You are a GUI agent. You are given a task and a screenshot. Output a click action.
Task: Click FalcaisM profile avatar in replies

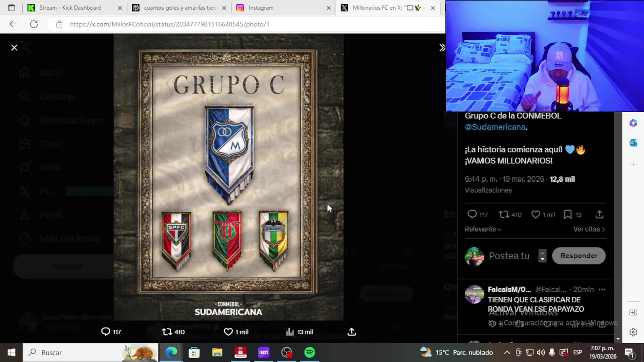pos(474,294)
